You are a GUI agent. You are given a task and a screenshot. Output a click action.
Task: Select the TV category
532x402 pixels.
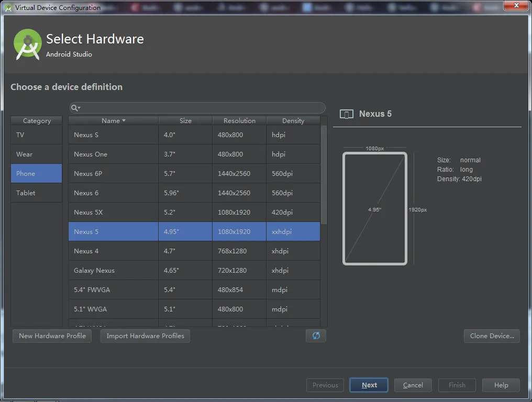click(x=36, y=135)
